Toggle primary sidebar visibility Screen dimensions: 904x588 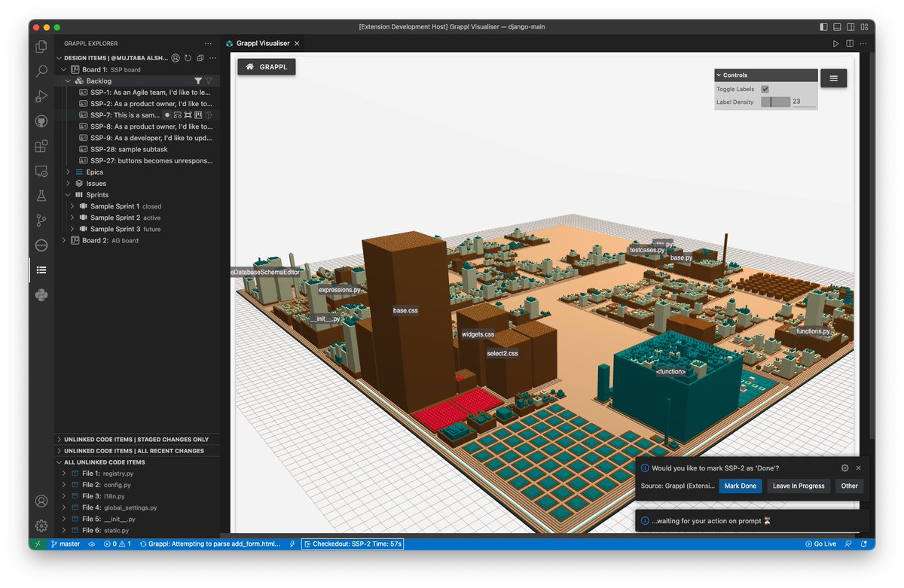coord(823,27)
